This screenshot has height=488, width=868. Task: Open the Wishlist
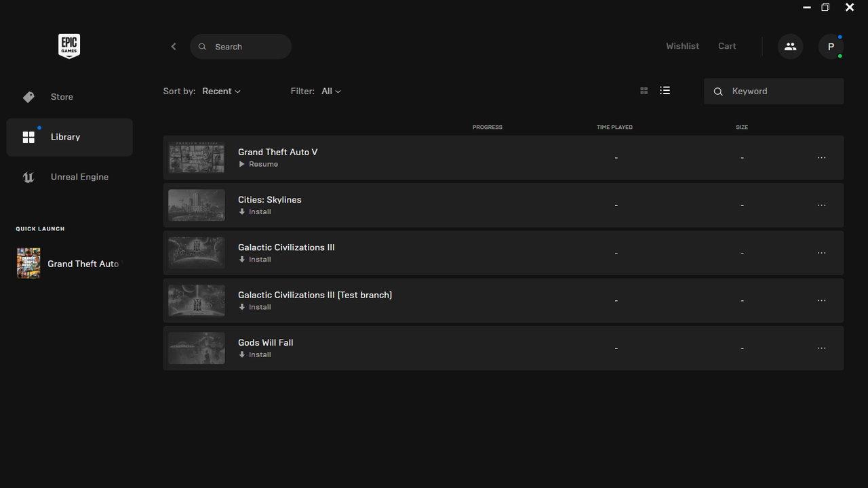point(682,46)
